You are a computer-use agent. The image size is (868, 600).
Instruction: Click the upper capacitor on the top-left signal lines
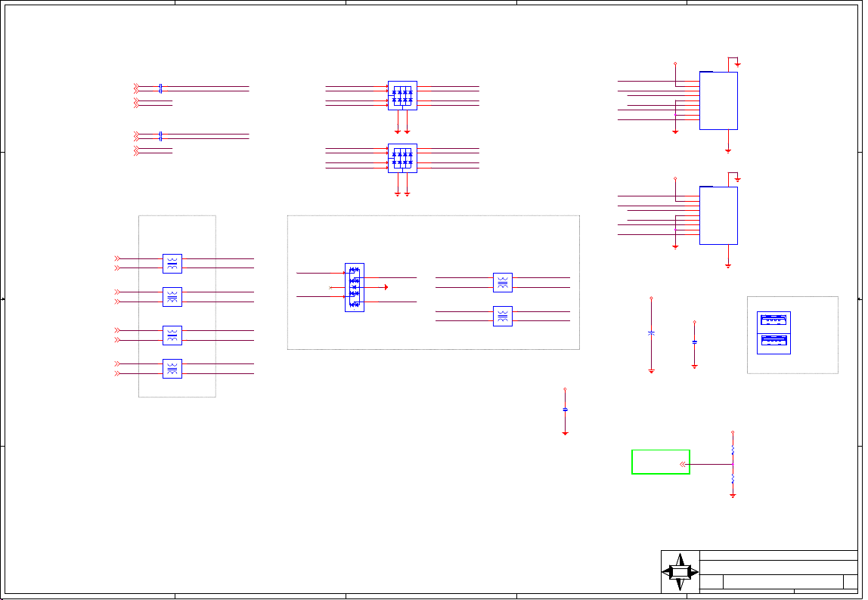click(160, 88)
